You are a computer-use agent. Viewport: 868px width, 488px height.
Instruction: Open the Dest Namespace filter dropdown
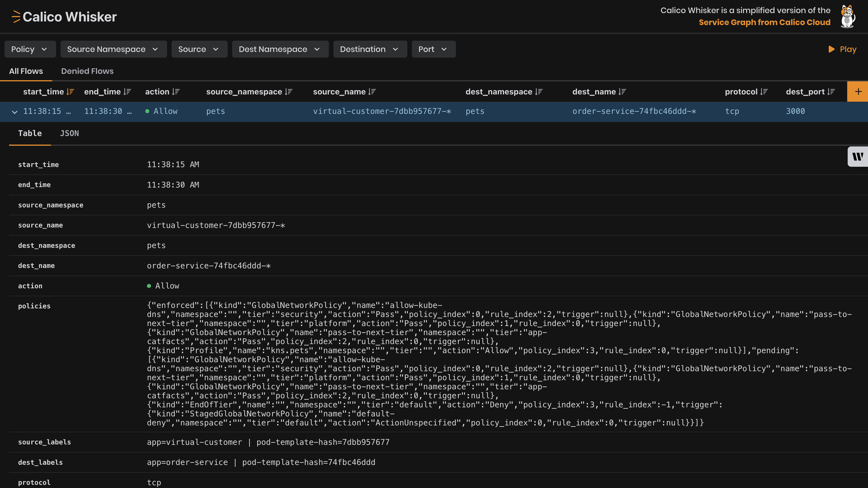[x=280, y=49]
